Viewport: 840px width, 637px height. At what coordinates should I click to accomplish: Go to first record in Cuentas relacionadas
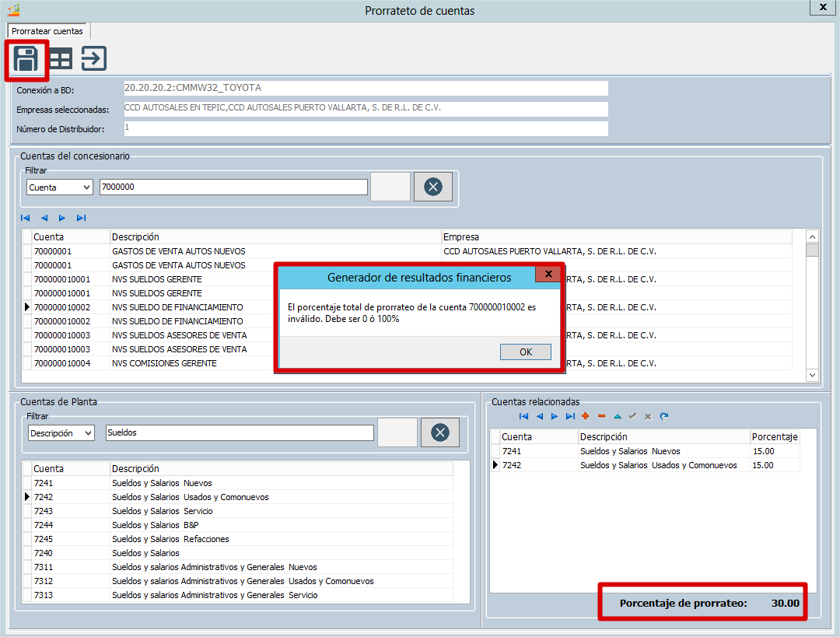click(523, 416)
